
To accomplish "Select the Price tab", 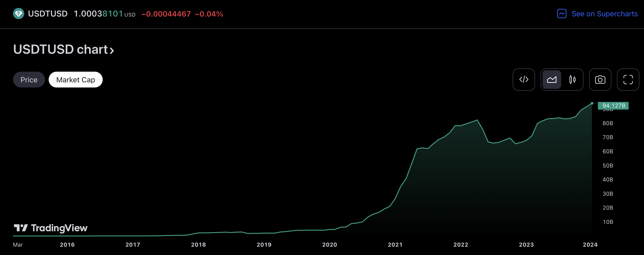I will point(29,80).
